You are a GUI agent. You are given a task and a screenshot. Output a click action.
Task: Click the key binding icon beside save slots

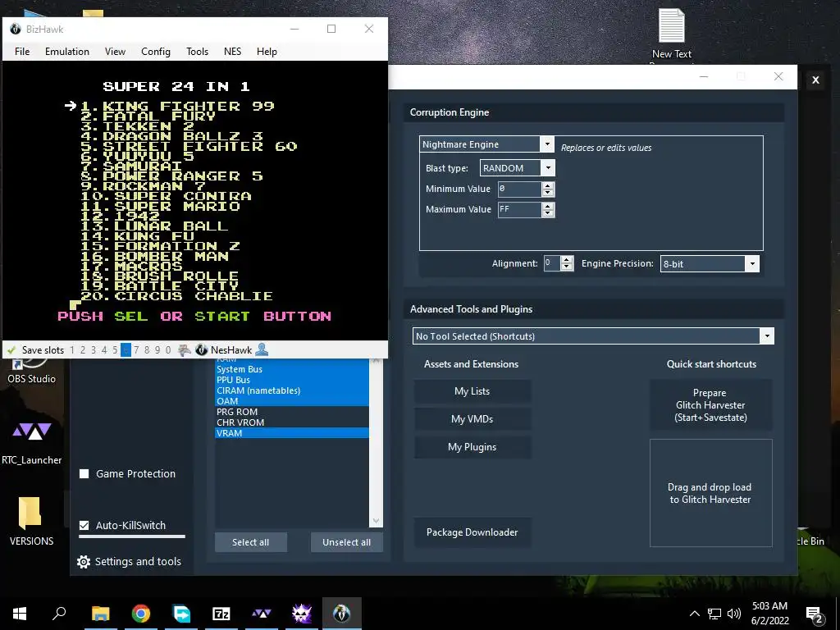(185, 349)
